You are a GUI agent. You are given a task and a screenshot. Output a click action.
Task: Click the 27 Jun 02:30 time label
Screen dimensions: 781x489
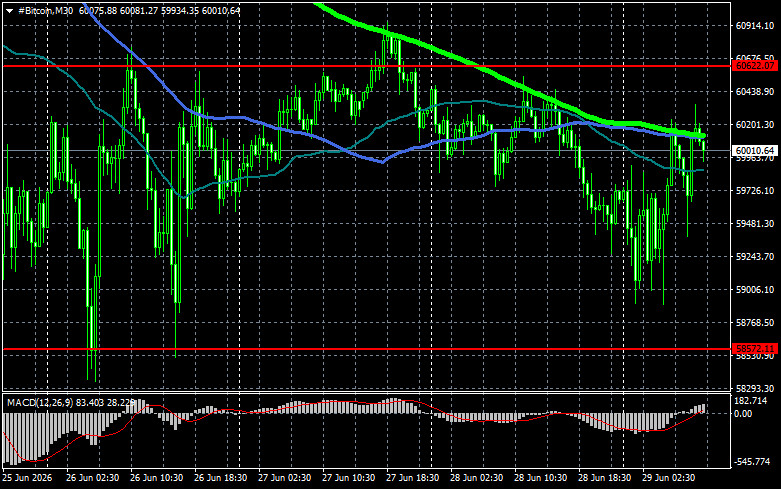point(284,478)
